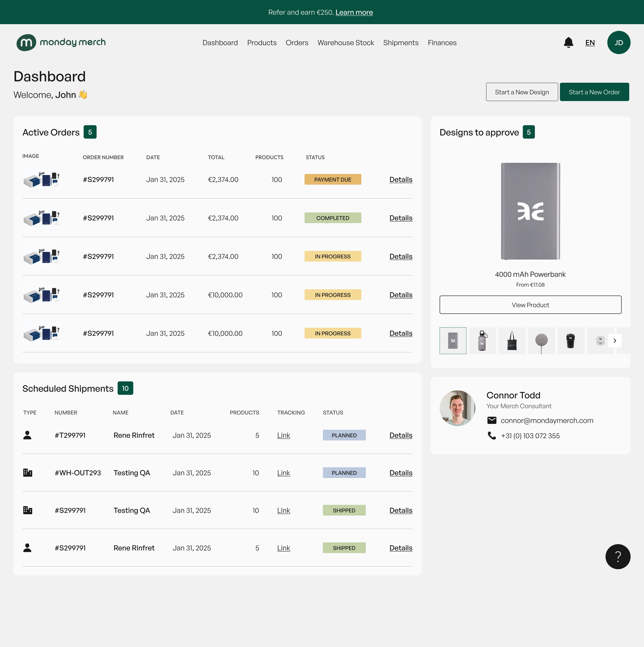The height and width of the screenshot is (647, 644).
Task: Open the Learn more referral link
Action: click(x=354, y=12)
